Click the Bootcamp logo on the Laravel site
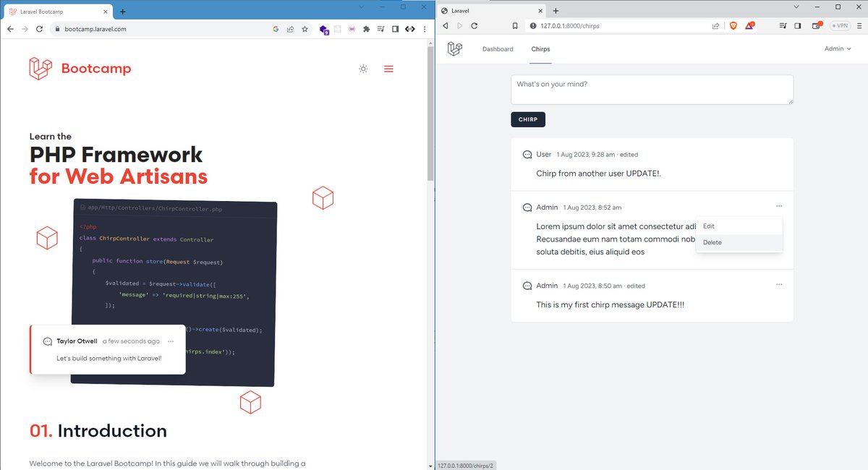 coord(80,69)
